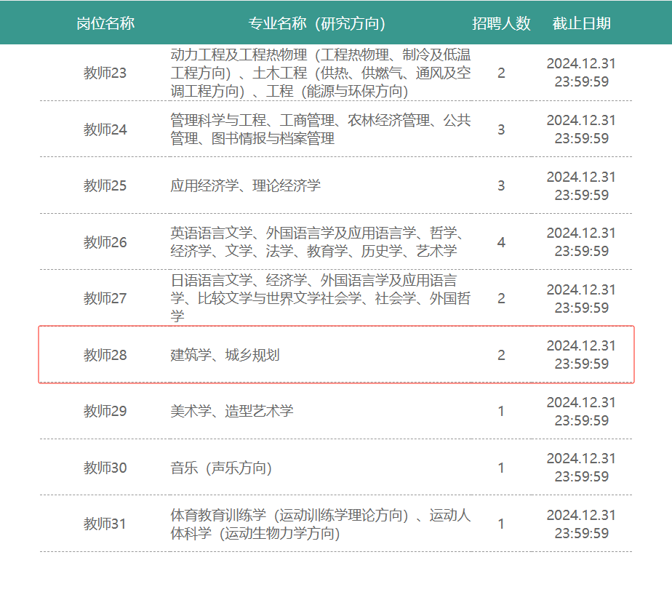
Task: Select the 教师27 position name
Action: click(105, 298)
